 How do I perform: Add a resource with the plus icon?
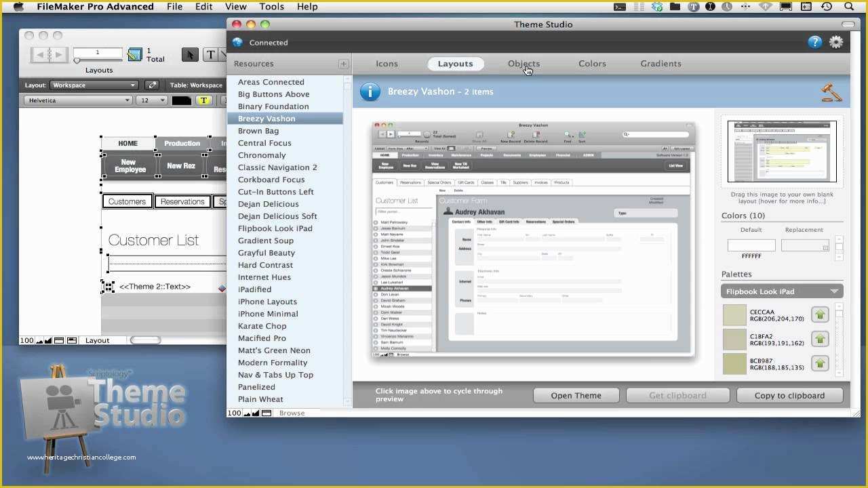[x=344, y=64]
